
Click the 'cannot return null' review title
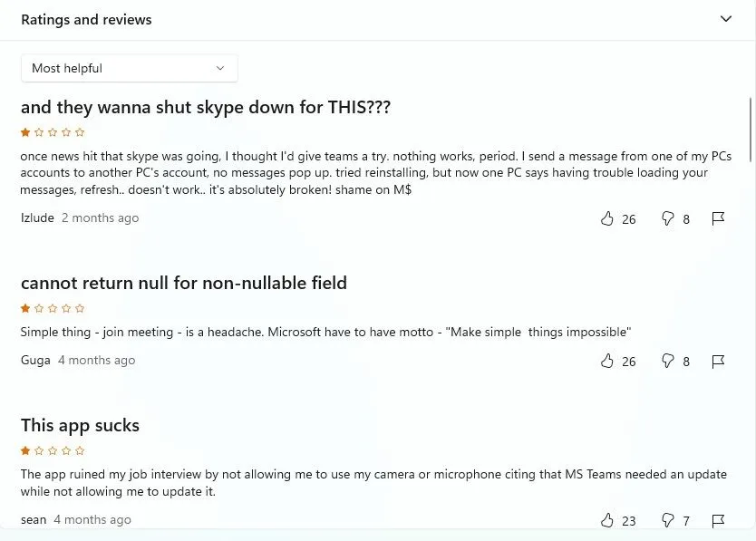point(184,283)
